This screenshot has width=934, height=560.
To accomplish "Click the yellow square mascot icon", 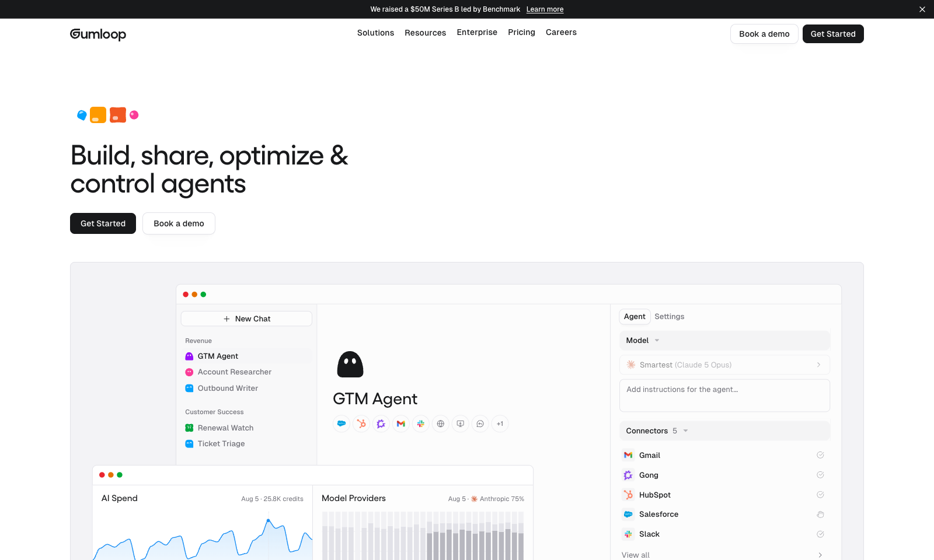I will (98, 115).
